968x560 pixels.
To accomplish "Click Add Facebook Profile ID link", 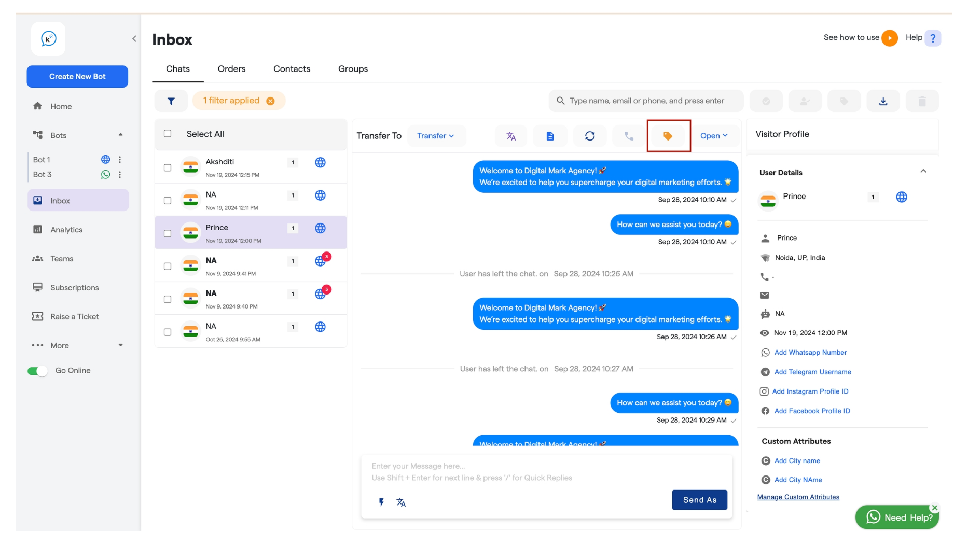I will [x=812, y=411].
